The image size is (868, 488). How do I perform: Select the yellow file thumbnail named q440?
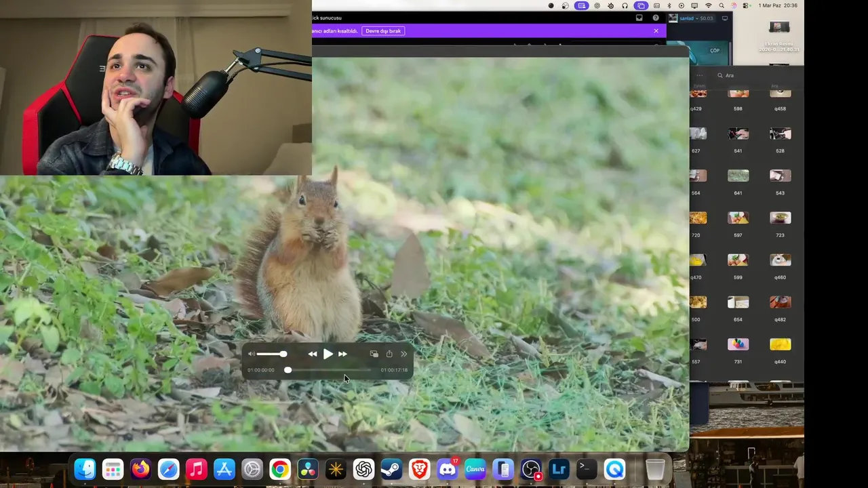pos(780,344)
